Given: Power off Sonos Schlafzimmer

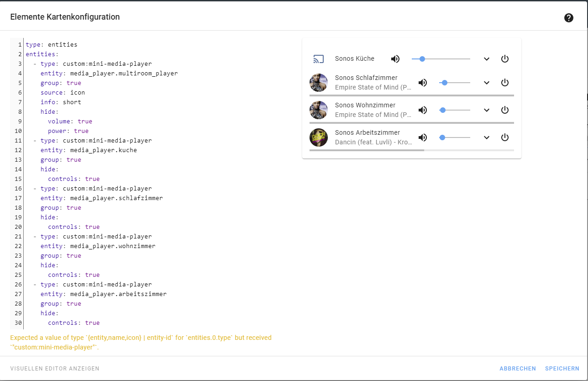Looking at the screenshot, I should point(504,82).
